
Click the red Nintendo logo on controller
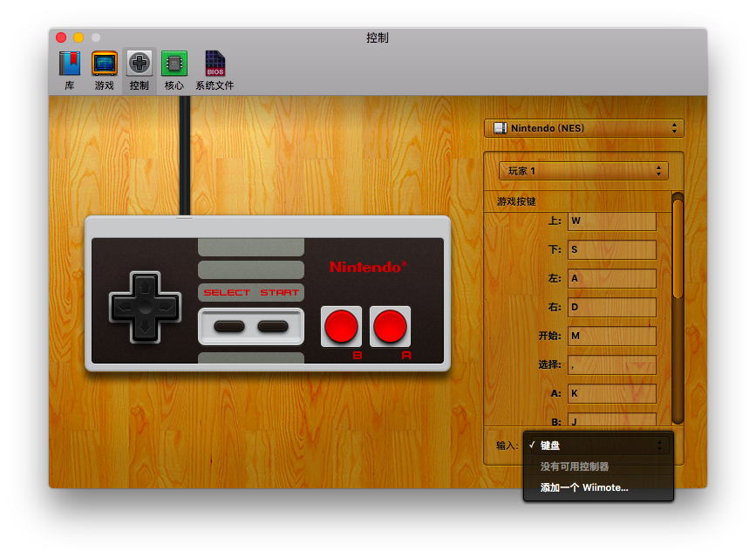click(368, 267)
